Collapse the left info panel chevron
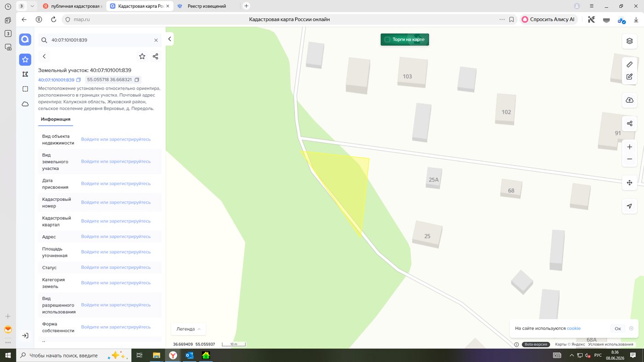 coord(169,39)
